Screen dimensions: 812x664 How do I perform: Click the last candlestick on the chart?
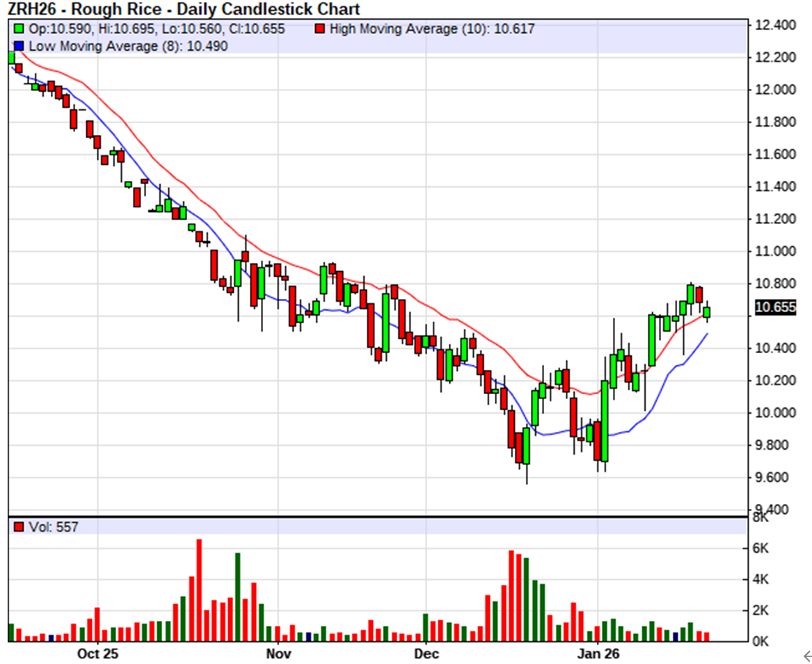(x=707, y=311)
